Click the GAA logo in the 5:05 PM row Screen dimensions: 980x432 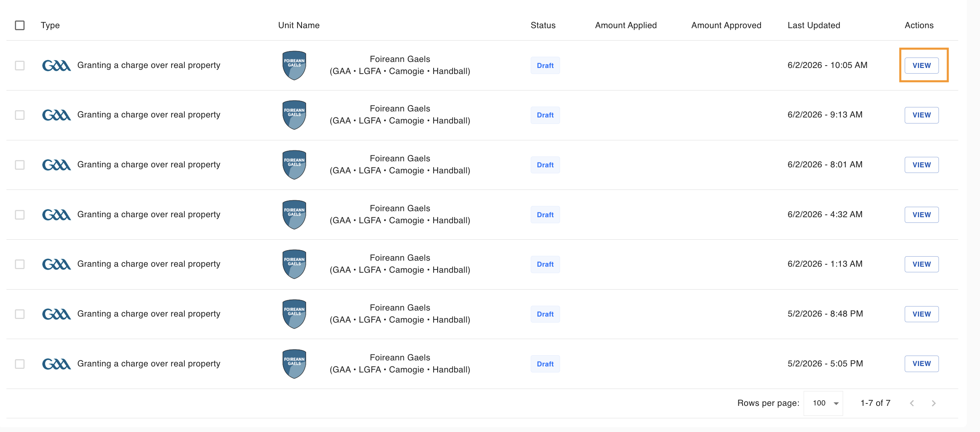[56, 364]
